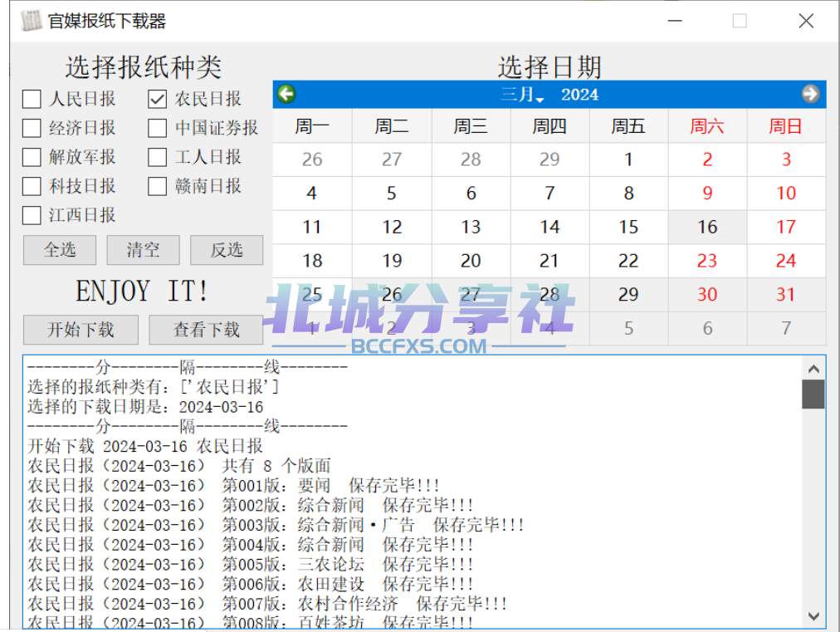
Task: Click the 全选 button
Action: point(60,250)
